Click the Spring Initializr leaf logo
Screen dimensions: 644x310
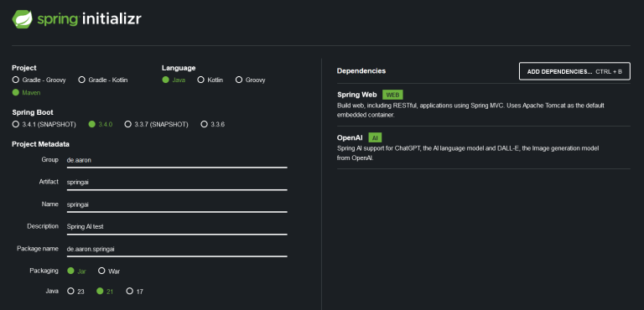coord(22,19)
